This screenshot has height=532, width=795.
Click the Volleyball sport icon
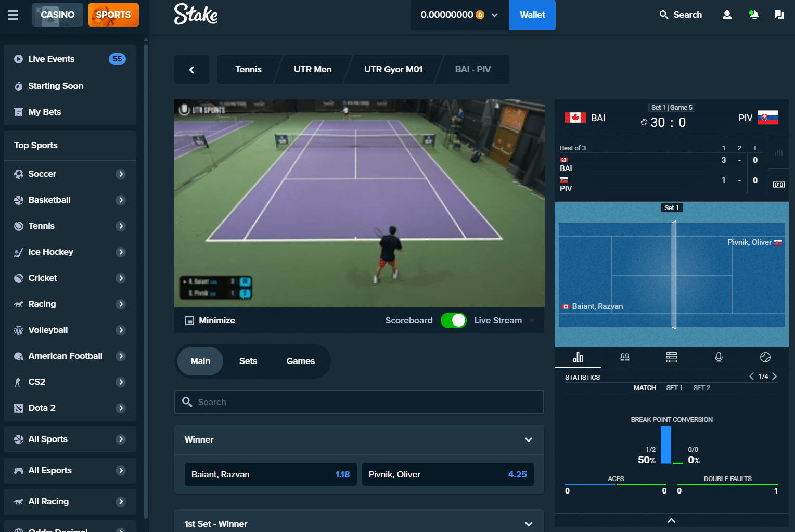pyautogui.click(x=19, y=330)
